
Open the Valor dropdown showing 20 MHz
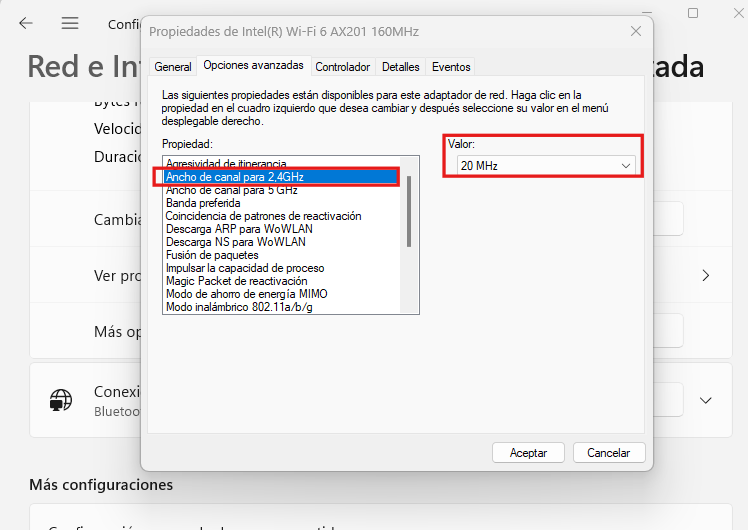(x=545, y=165)
